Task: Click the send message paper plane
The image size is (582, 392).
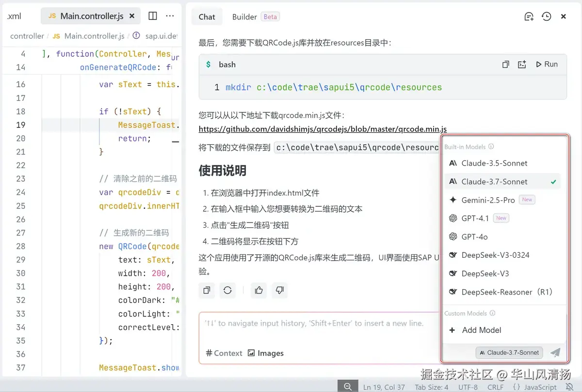Action: tap(555, 353)
